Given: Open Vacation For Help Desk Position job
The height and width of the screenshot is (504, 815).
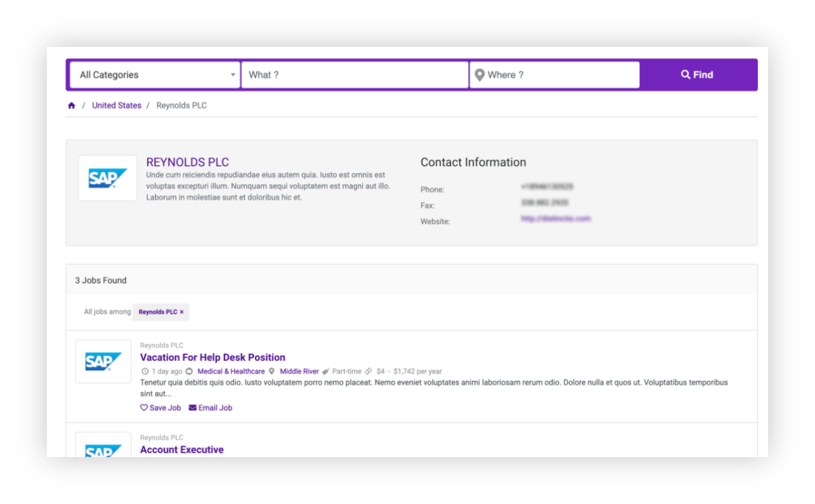Looking at the screenshot, I should 213,358.
